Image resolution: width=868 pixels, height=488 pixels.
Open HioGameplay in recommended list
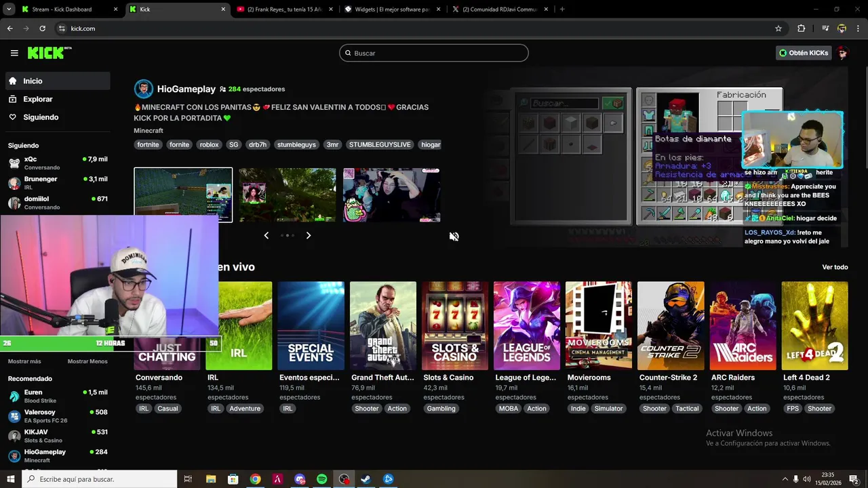[57, 455]
